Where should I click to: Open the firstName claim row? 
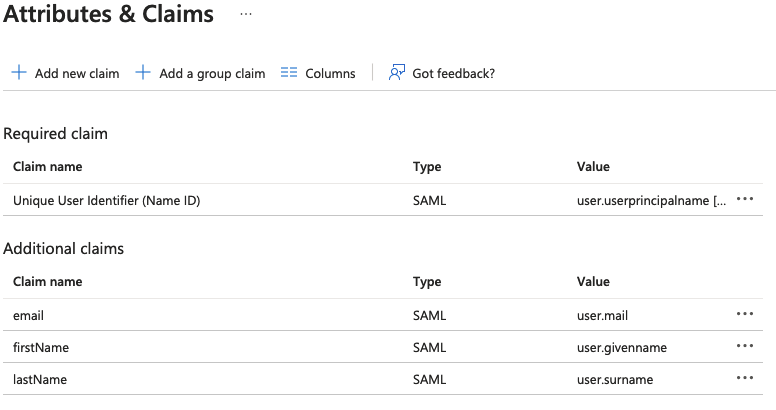click(41, 347)
